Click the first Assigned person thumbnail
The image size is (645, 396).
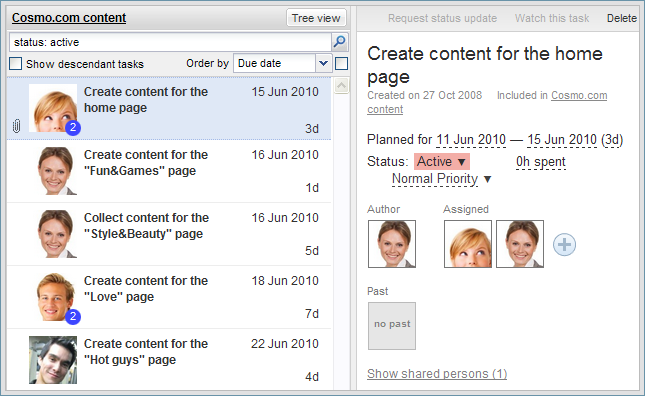[468, 244]
